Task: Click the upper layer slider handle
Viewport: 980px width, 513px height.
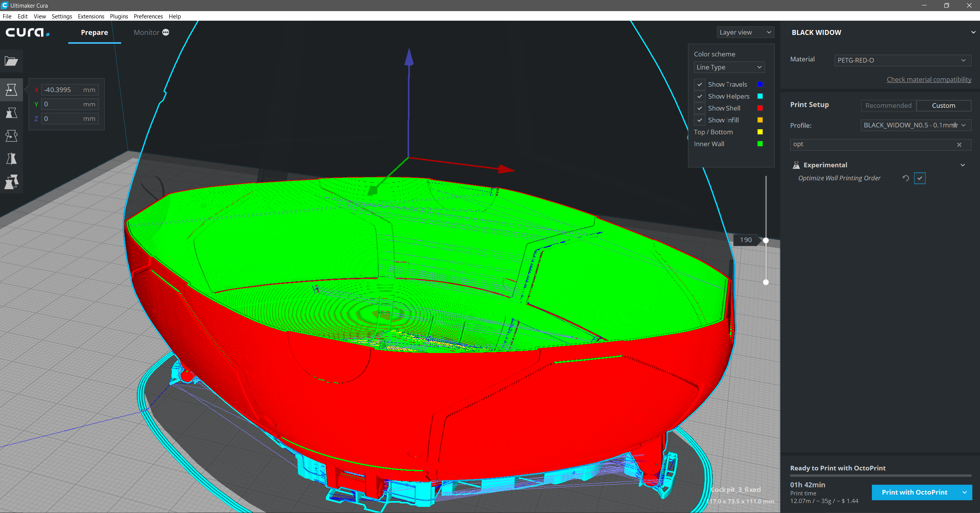Action: [766, 240]
